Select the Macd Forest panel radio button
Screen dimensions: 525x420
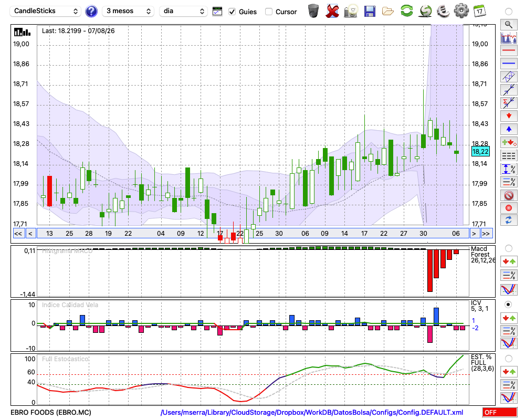(x=509, y=248)
